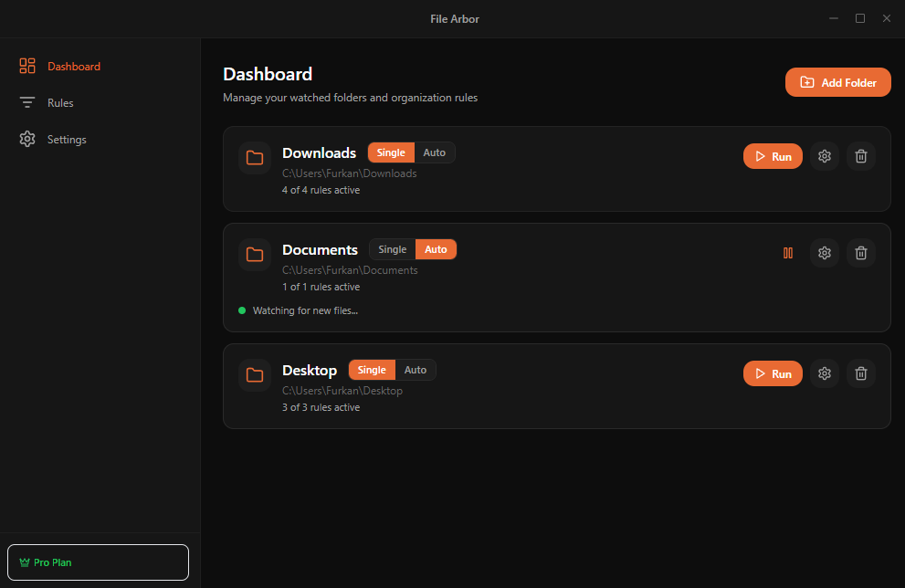
Task: Open settings gear for the Downloads folder
Action: pyautogui.click(x=824, y=156)
